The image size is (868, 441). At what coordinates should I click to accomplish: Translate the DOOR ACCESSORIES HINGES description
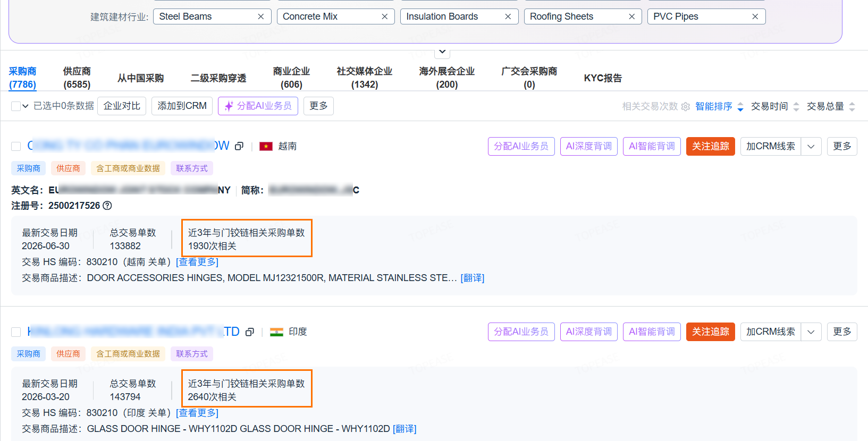[x=473, y=278]
